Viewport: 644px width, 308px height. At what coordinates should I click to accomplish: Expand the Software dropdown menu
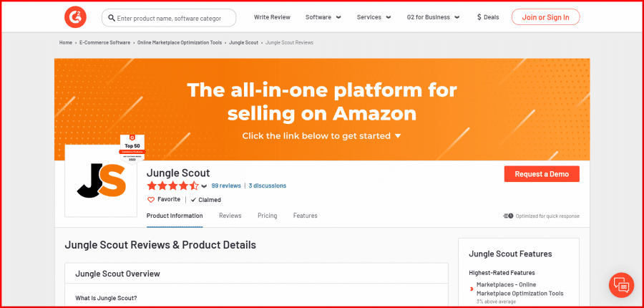(x=323, y=17)
